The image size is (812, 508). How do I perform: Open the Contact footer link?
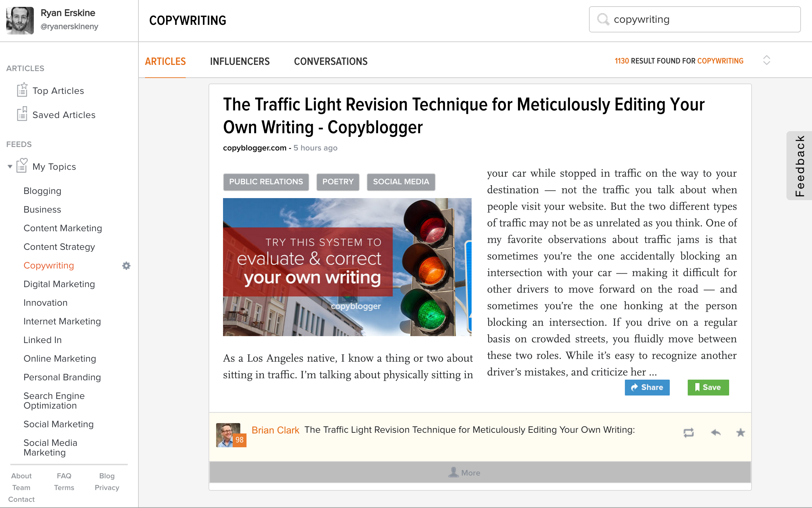click(21, 499)
